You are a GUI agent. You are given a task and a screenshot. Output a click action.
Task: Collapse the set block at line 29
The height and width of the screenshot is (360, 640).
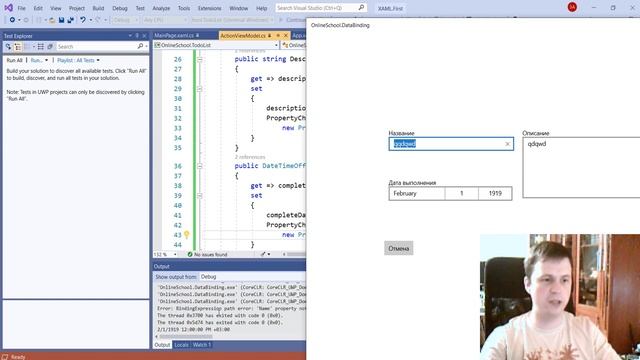click(200, 89)
